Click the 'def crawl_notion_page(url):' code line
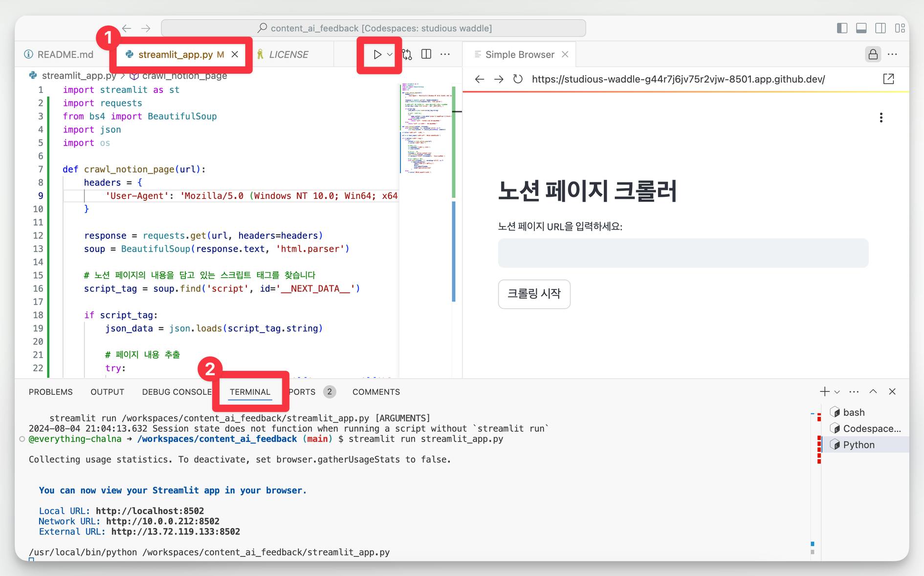Viewport: 924px width, 576px height. (134, 169)
